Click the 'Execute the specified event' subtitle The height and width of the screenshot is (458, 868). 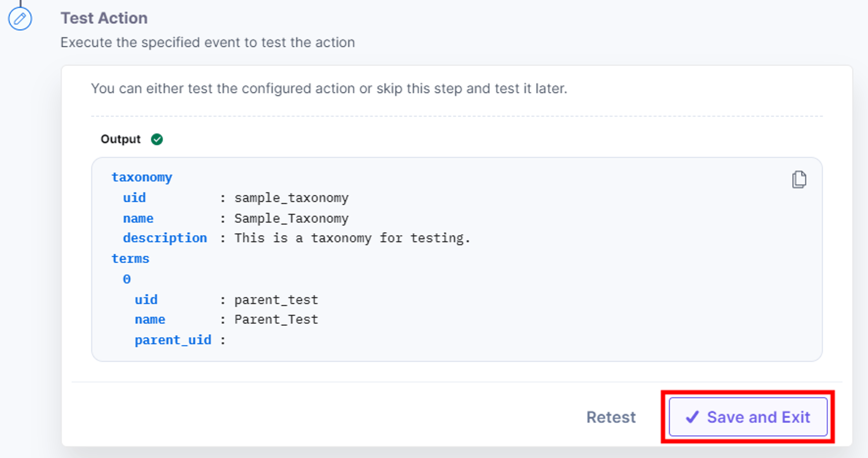pos(208,43)
